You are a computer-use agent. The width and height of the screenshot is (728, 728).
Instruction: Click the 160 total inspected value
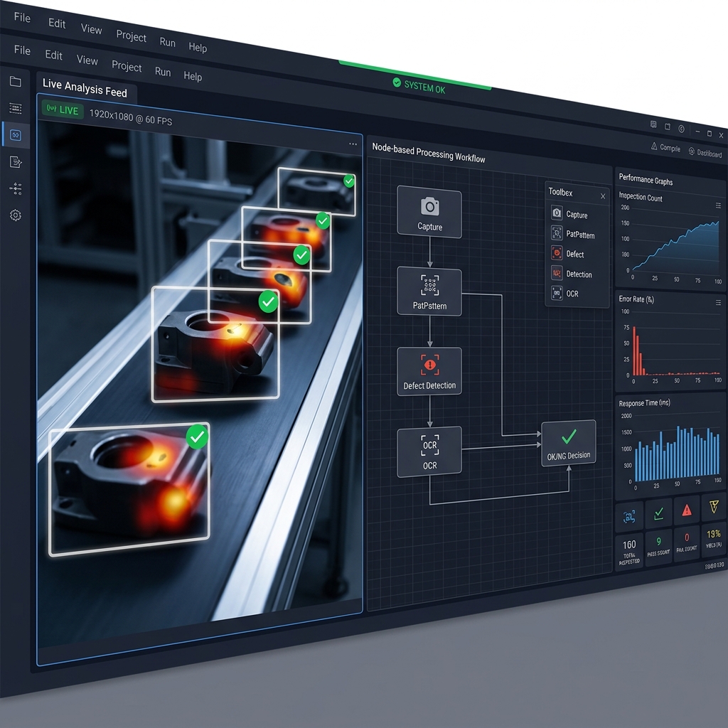(630, 544)
